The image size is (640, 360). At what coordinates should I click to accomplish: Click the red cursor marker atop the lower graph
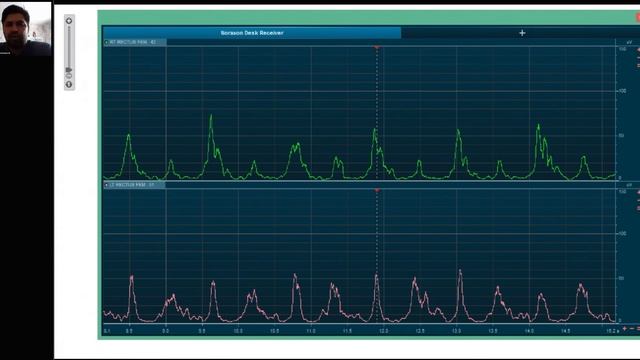[x=377, y=191]
